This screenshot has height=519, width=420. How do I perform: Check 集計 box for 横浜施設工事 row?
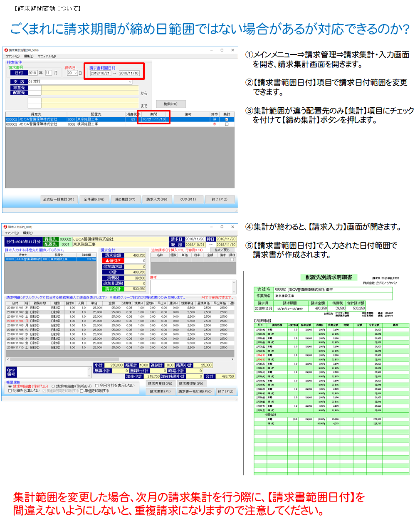click(x=227, y=124)
